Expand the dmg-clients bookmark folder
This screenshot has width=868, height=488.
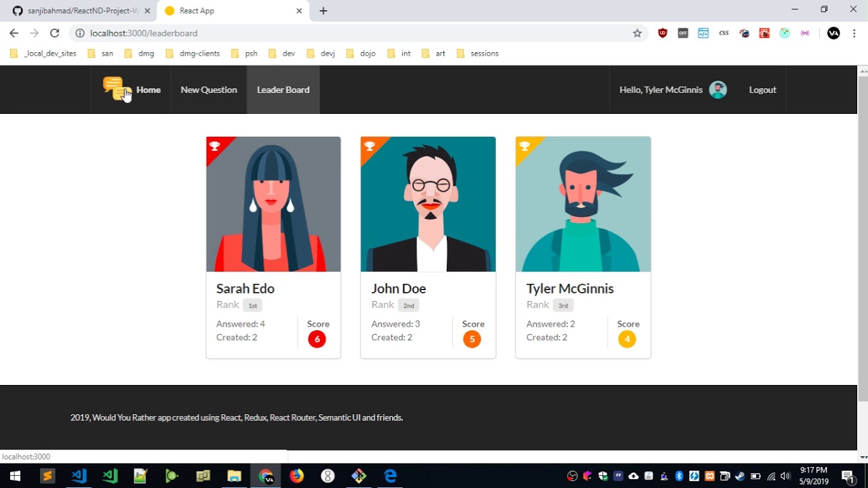pyautogui.click(x=193, y=54)
